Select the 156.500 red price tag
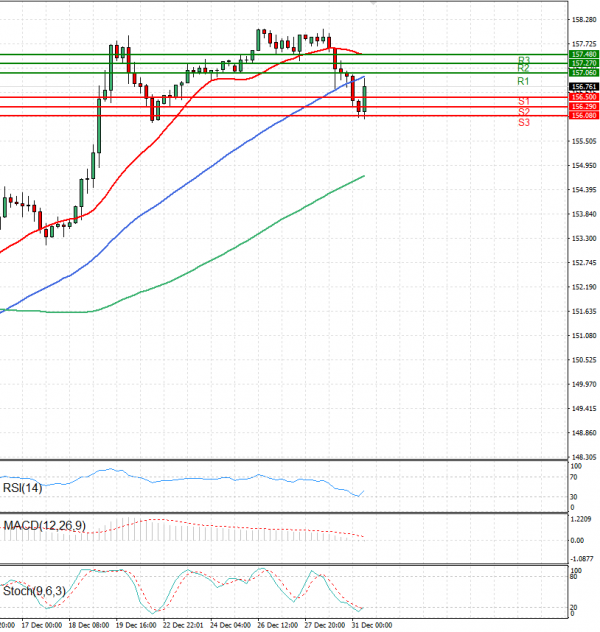Screen dimensions: 600x632 583,97
